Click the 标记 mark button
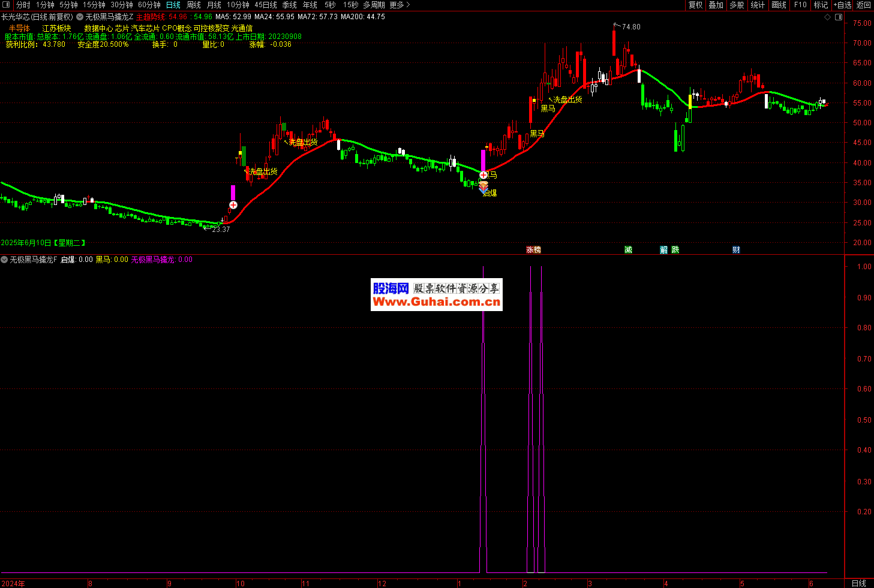Screen dimensions: 874x588 (821, 5)
